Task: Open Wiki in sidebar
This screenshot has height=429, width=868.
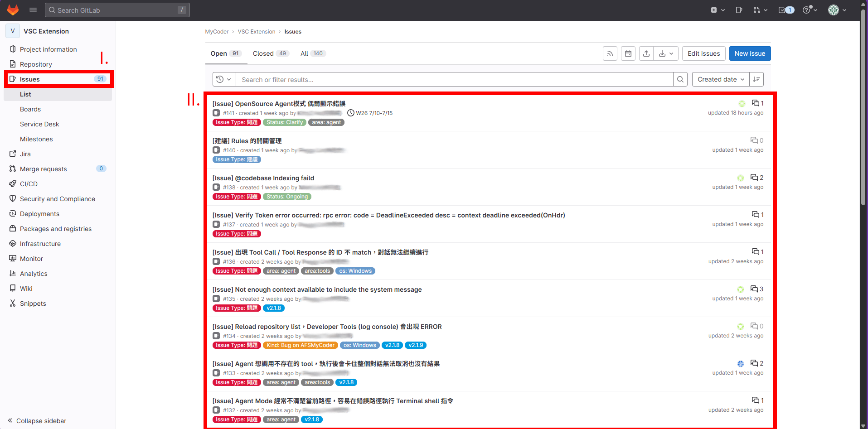Action: point(58,289)
